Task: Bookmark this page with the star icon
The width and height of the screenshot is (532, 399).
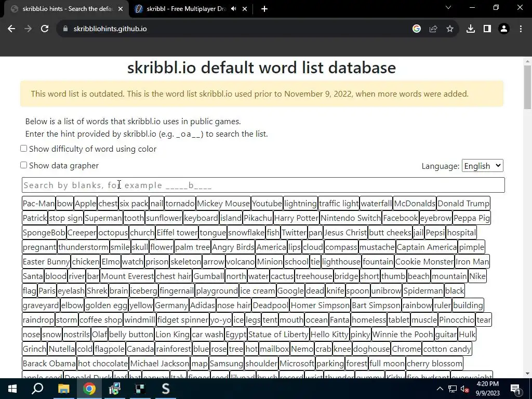Action: 450,29
